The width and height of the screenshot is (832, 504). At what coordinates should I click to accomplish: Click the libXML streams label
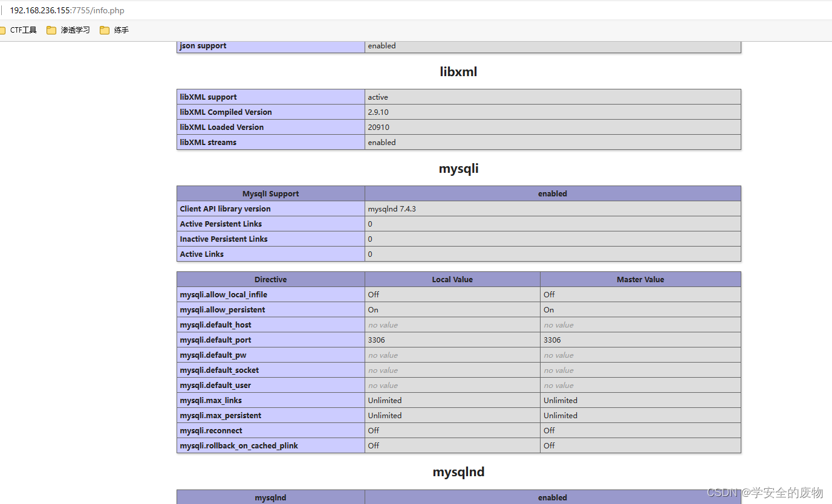pos(208,142)
